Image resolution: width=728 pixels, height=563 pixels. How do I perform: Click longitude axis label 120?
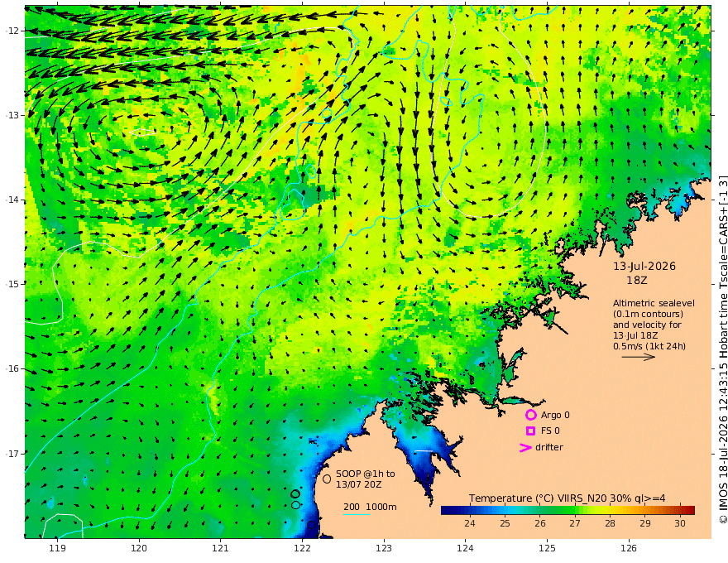[139, 549]
